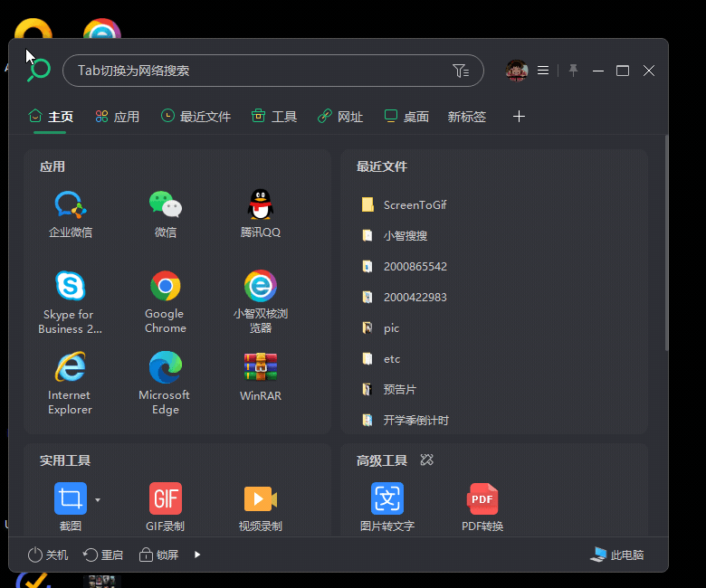Open 图片转文字 OCR tool
This screenshot has width=706, height=588.
coord(387,498)
